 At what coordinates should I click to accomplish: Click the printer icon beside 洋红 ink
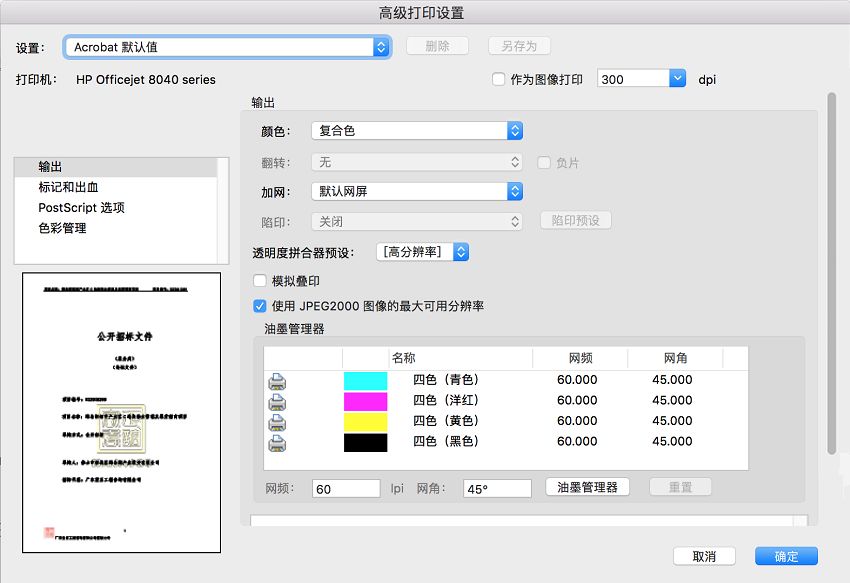(277, 400)
